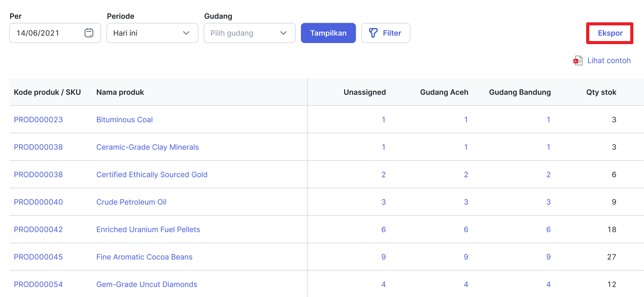Open product code PROD000042
Image resolution: width=644 pixels, height=297 pixels.
pos(39,229)
